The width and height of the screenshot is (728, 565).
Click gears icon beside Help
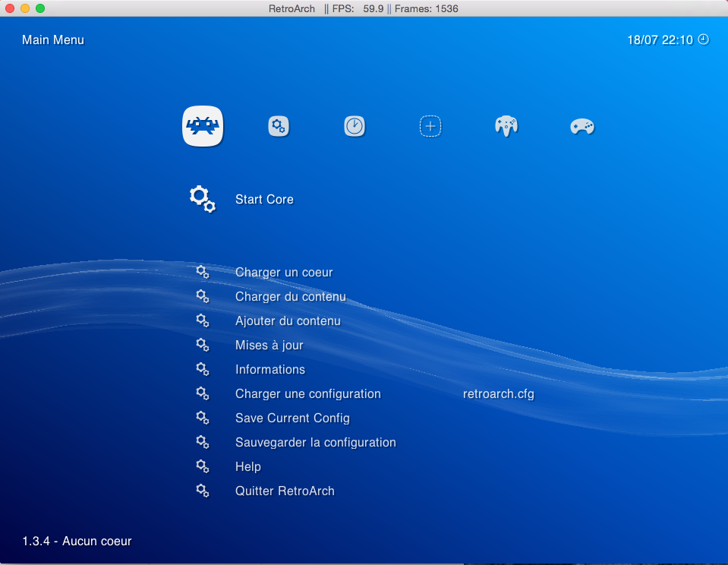pos(203,466)
